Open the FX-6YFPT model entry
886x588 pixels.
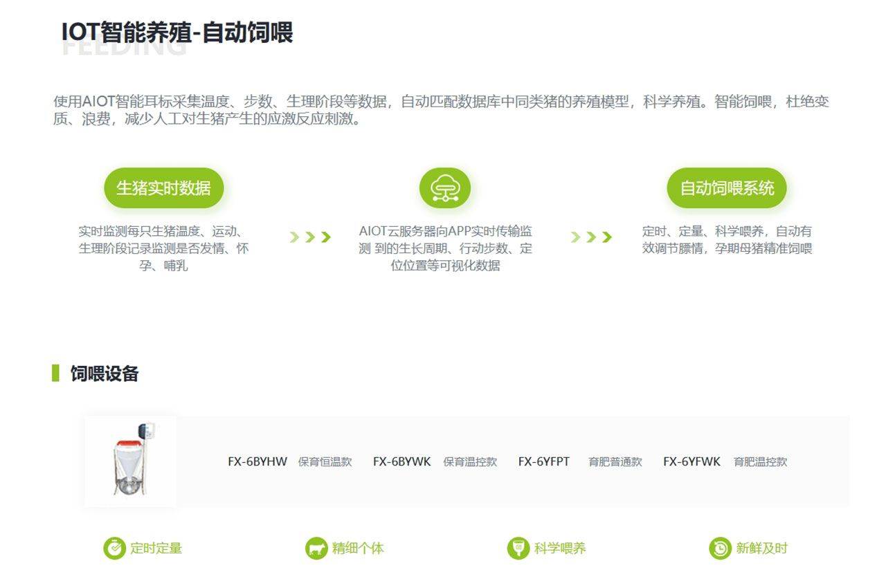[543, 461]
